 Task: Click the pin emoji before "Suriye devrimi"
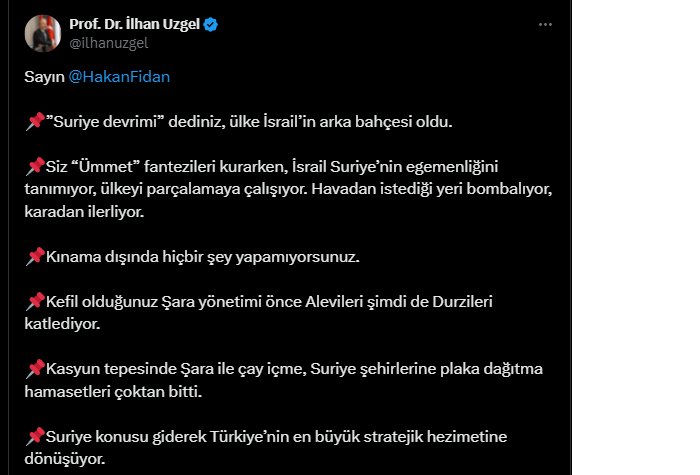(x=34, y=122)
